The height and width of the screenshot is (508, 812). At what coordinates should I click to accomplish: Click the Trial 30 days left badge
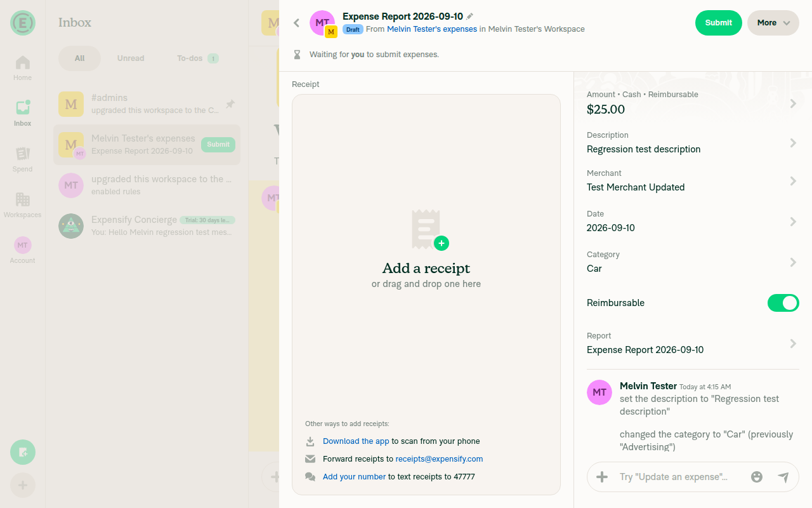tap(207, 220)
